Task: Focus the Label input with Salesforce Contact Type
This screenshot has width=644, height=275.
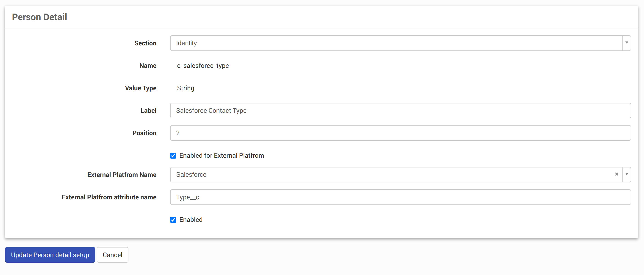Action: point(400,110)
